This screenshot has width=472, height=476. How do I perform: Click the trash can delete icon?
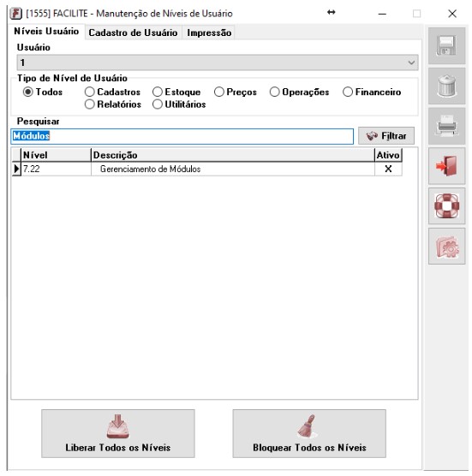pyautogui.click(x=446, y=86)
